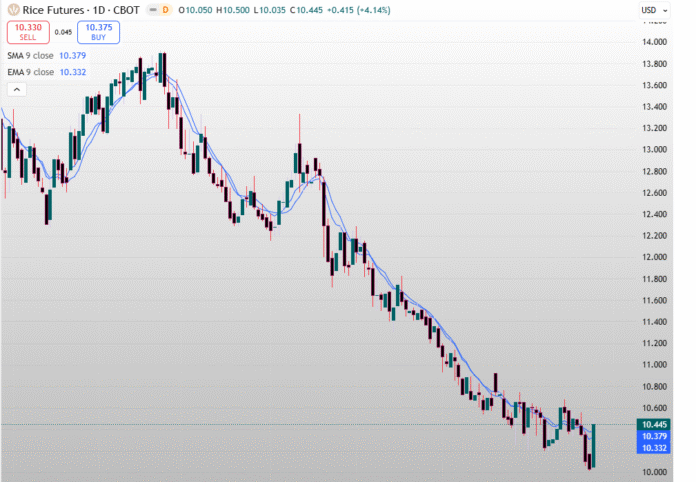Viewport: 696px width, 482px height.
Task: Click the latest tall green candlestick
Action: [x=594, y=444]
